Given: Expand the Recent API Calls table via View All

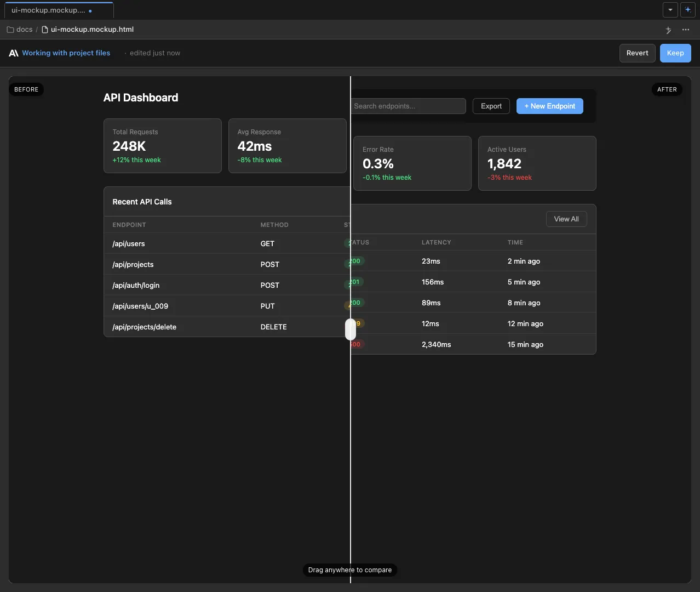Looking at the screenshot, I should (x=566, y=219).
